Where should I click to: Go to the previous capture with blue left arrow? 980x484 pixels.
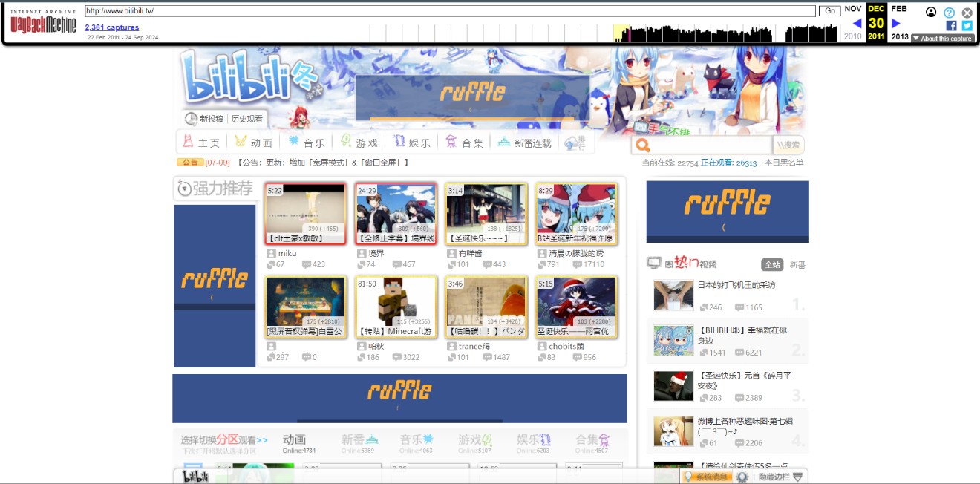pyautogui.click(x=857, y=23)
